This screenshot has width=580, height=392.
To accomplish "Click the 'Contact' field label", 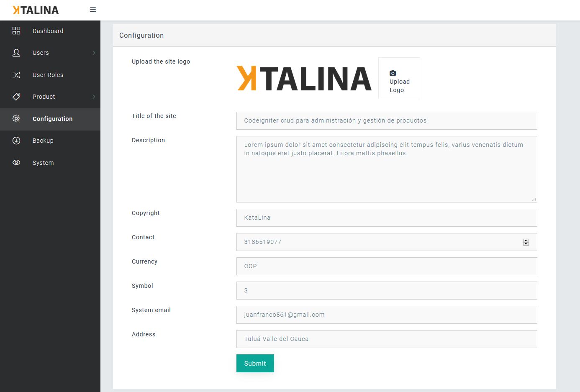I will click(x=143, y=237).
